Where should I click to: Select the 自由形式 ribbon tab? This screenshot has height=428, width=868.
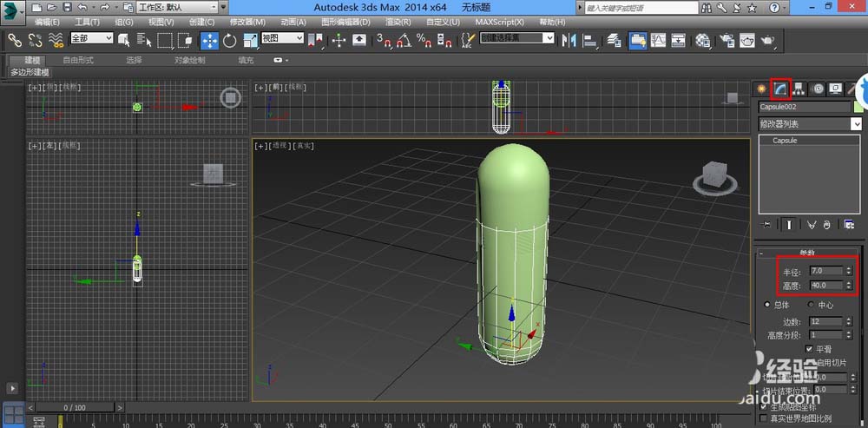point(78,61)
